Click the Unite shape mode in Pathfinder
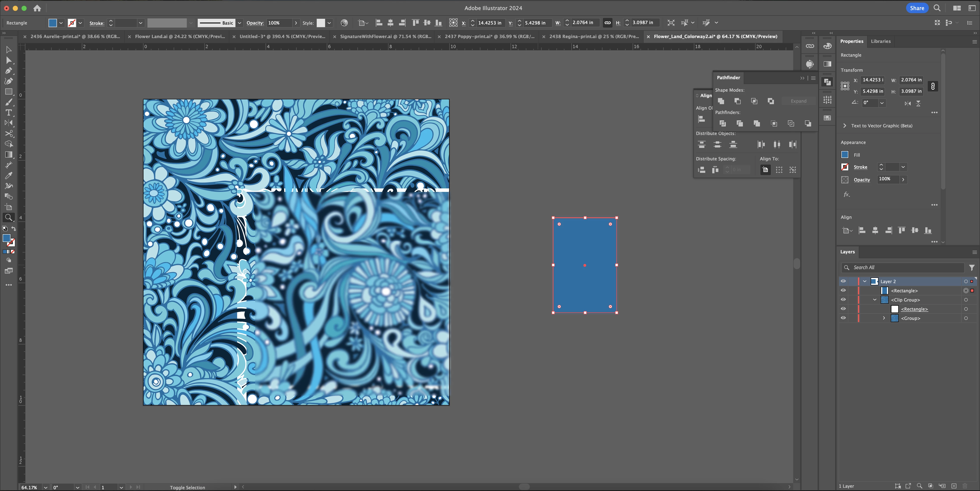Image resolution: width=980 pixels, height=491 pixels. (x=721, y=101)
